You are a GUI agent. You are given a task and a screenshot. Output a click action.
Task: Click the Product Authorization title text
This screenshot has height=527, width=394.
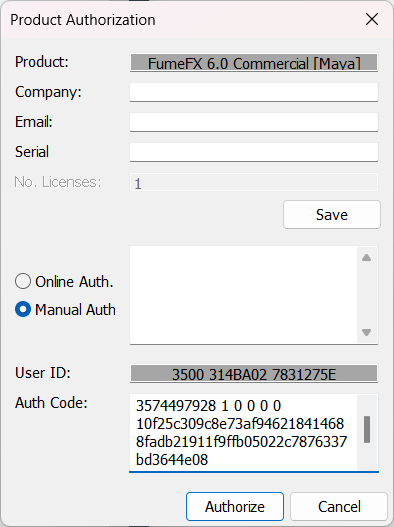click(x=83, y=20)
